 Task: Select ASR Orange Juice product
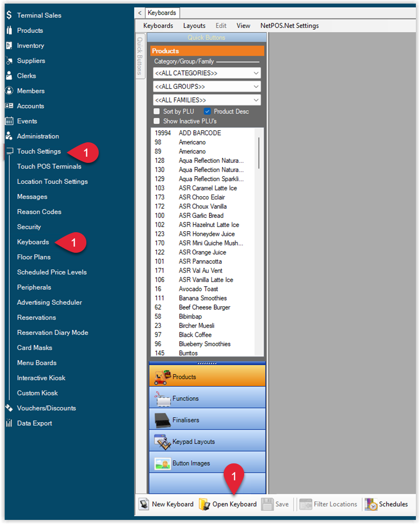(x=203, y=252)
